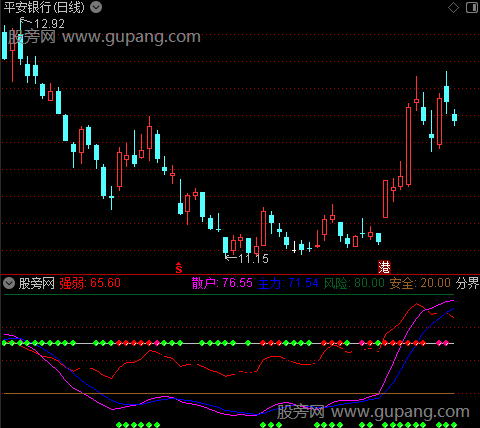Select the tall red candlestick at the rally start

(385, 199)
